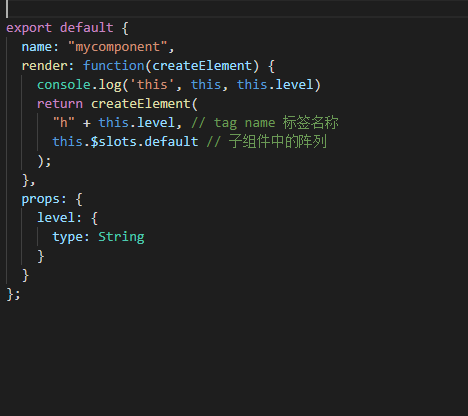Click the 'return' keyword

click(x=60, y=104)
